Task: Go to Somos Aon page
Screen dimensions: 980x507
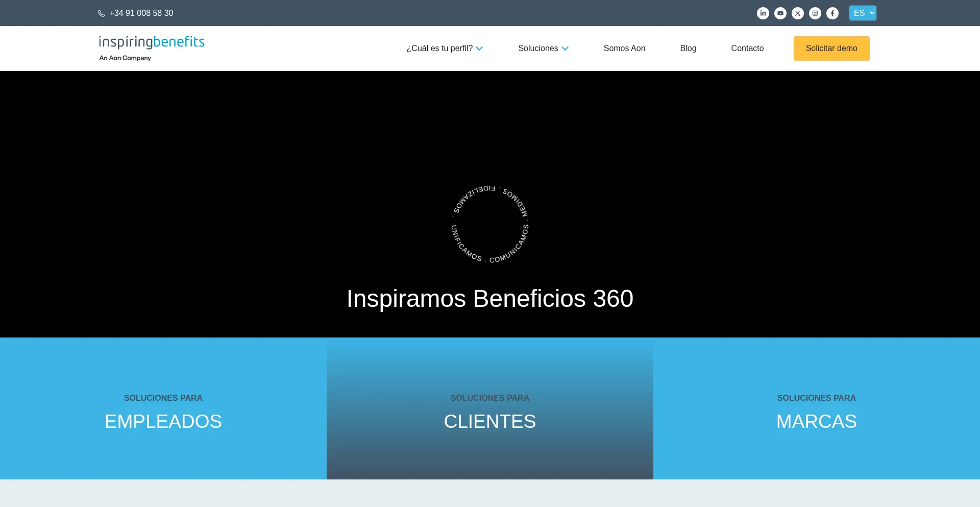Action: (x=624, y=49)
